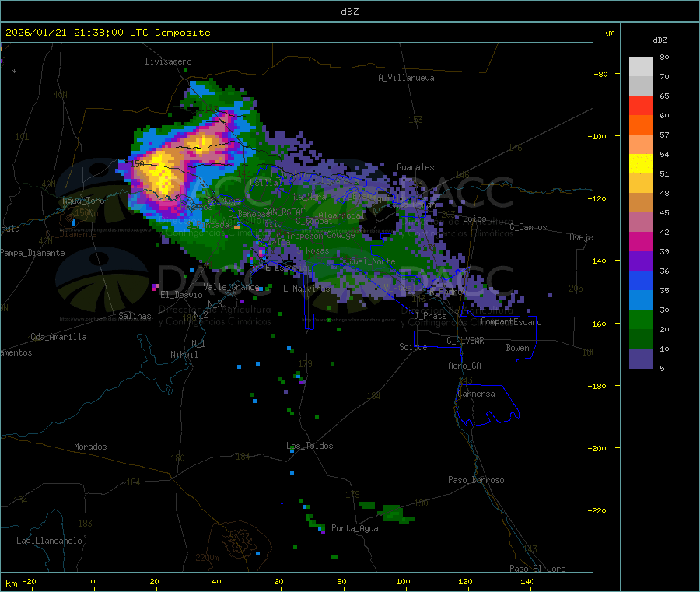This screenshot has width=700, height=592.
Task: Select the A_Villanueva location label
Action: [x=406, y=78]
